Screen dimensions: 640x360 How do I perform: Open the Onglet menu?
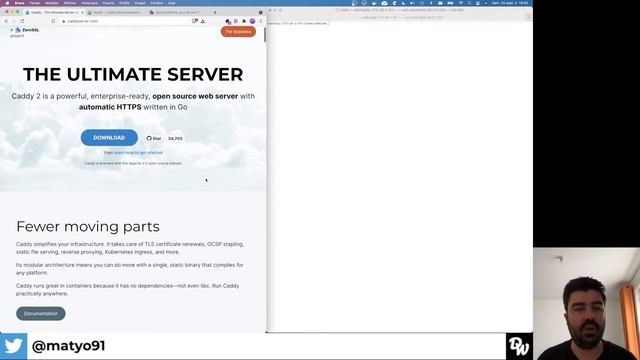140,3
